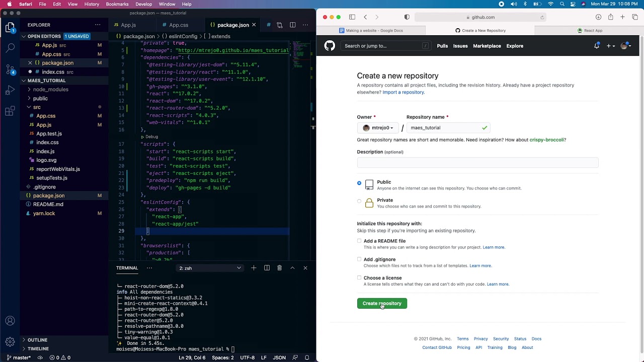Click the GitHub logo in Safari
The image size is (644, 362).
[x=330, y=46]
